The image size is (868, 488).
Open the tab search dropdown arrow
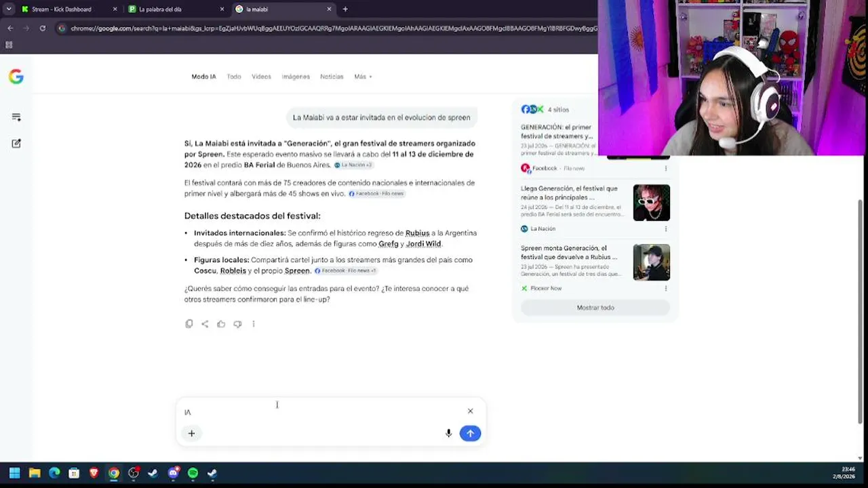9,9
